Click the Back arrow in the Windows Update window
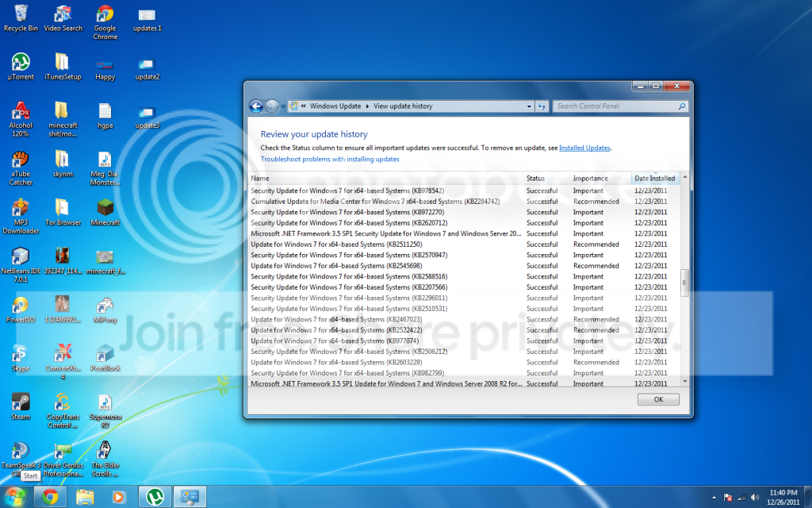This screenshot has height=508, width=812. (x=256, y=106)
